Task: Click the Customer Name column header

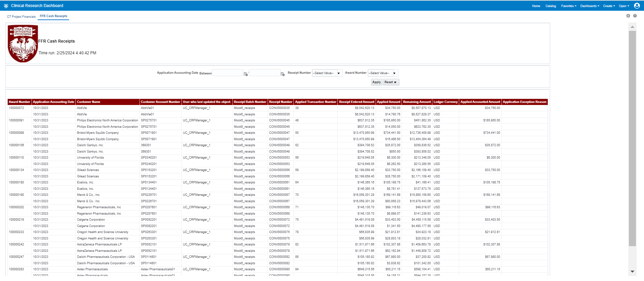Action: click(108, 102)
